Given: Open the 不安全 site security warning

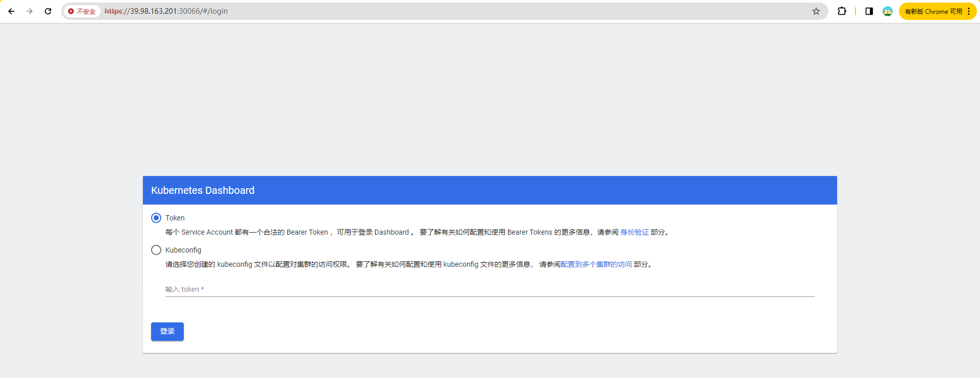Looking at the screenshot, I should [x=82, y=11].
